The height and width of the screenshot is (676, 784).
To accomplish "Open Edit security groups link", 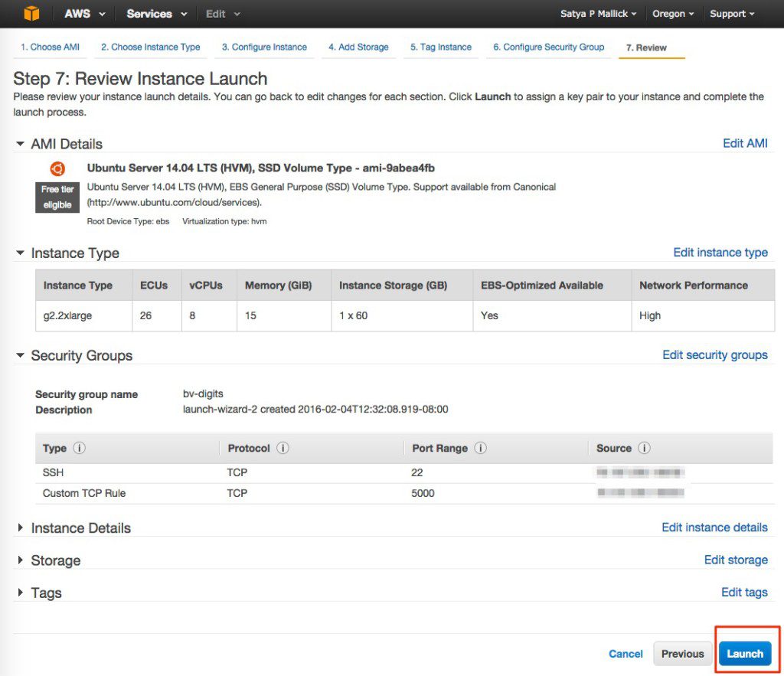I will pyautogui.click(x=714, y=354).
